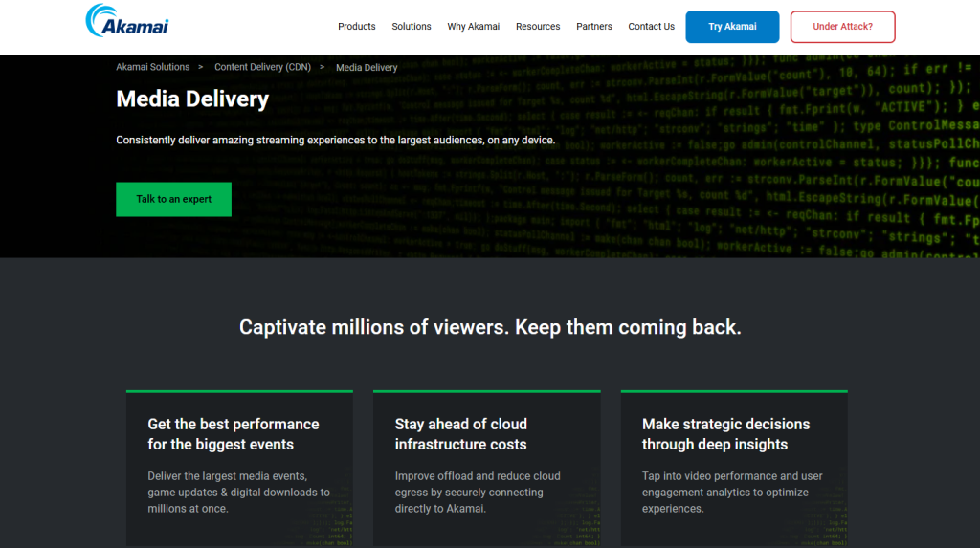Viewport: 980px width, 548px height.
Task: Select the Media Delivery breadcrumb item
Action: [367, 68]
